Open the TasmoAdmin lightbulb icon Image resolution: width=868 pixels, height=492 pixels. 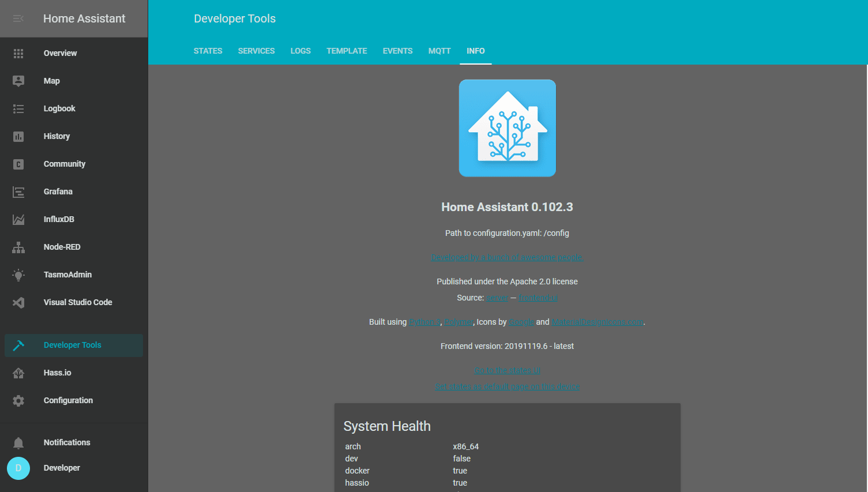tap(18, 275)
